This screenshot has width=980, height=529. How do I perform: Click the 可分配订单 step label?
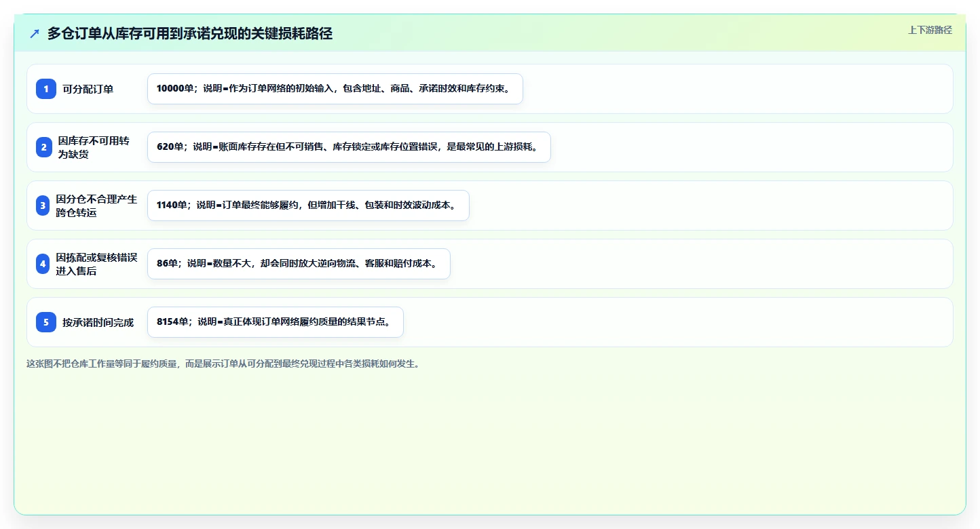88,89
